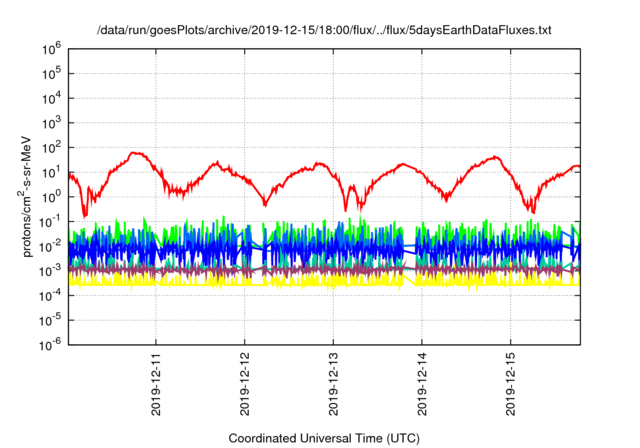Click the y-axis label 10^3

click(51, 123)
